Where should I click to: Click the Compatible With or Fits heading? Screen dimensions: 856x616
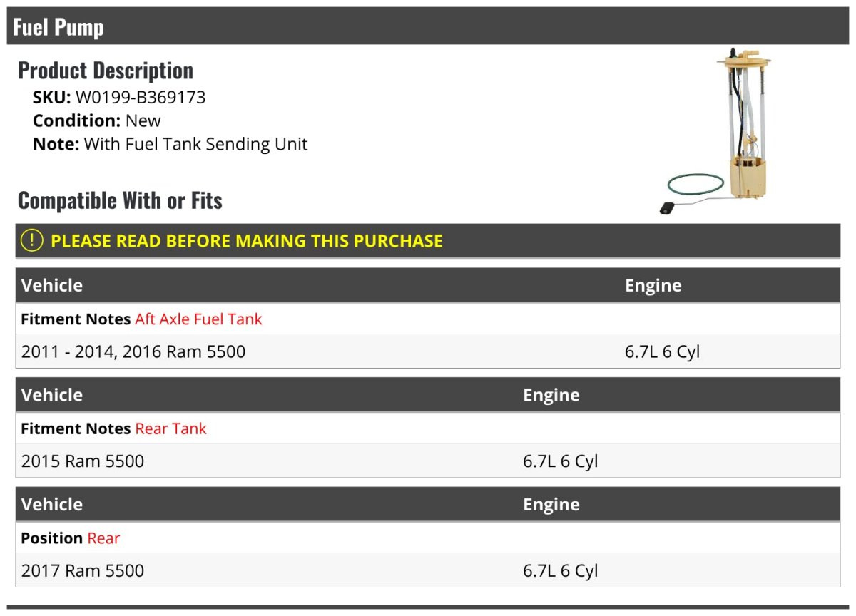(x=120, y=200)
